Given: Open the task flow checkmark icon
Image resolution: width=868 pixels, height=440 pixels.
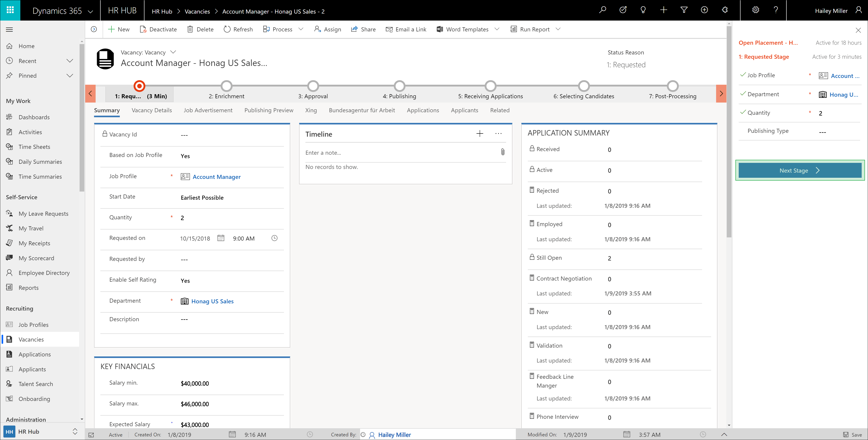Looking at the screenshot, I should (x=623, y=10).
